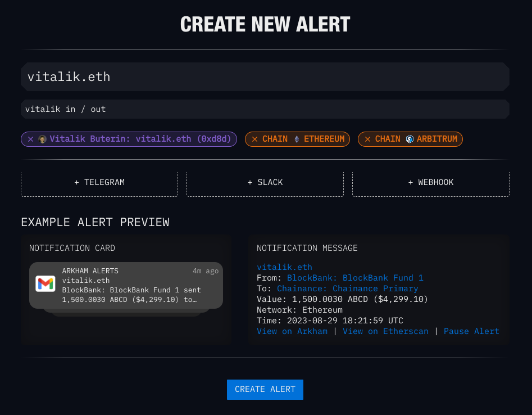Click the Example Alert Preview heading
Image resolution: width=532 pixels, height=415 pixels.
(x=95, y=222)
